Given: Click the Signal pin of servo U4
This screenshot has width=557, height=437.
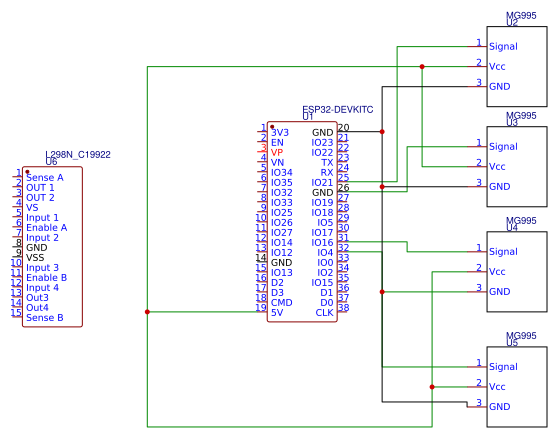Looking at the screenshot, I should pos(503,252).
